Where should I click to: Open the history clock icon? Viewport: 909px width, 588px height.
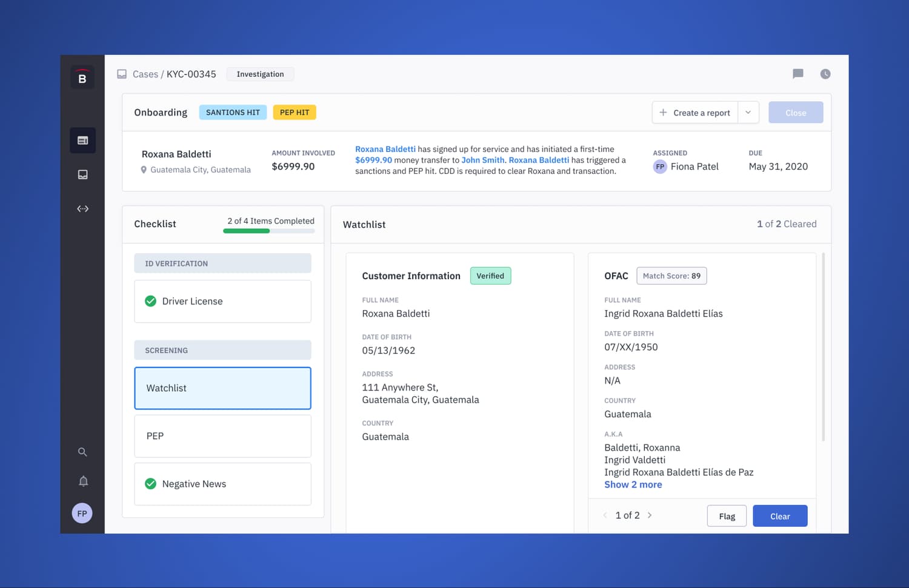[x=825, y=74]
